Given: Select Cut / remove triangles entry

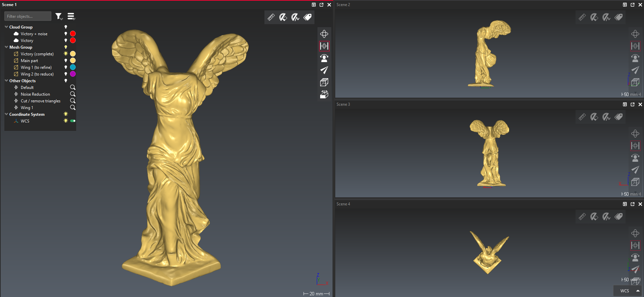Looking at the screenshot, I should click(40, 101).
